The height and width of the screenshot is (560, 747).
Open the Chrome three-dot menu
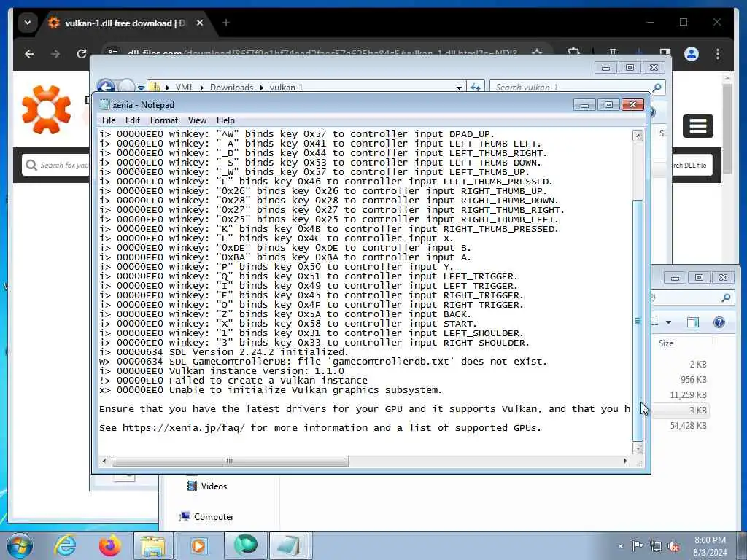pos(718,54)
